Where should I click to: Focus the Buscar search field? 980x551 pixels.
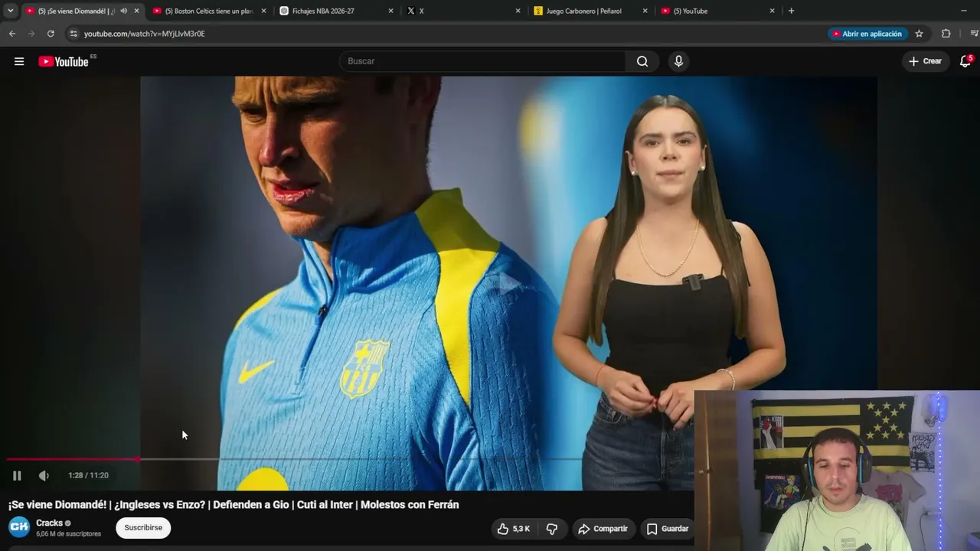[482, 61]
